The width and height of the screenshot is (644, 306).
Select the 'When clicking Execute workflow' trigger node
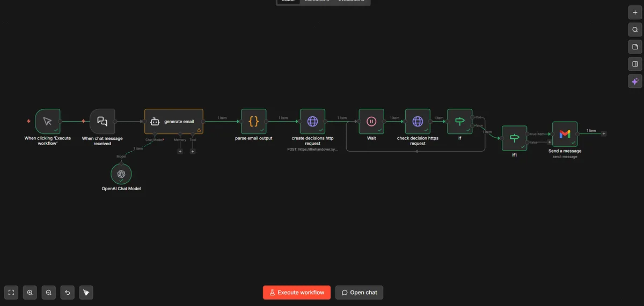click(x=48, y=121)
